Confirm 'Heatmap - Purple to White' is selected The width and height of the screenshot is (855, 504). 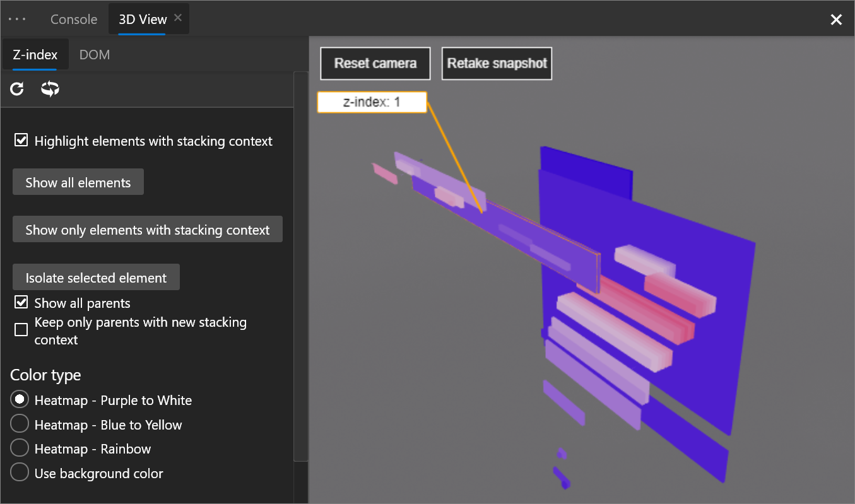19,399
